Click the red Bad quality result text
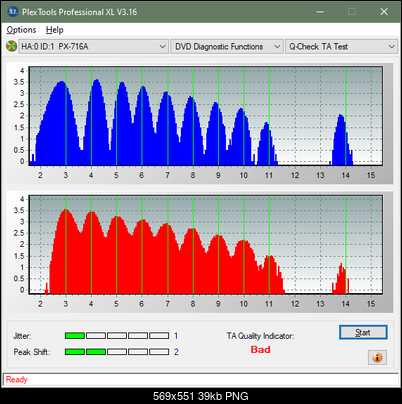 260,349
